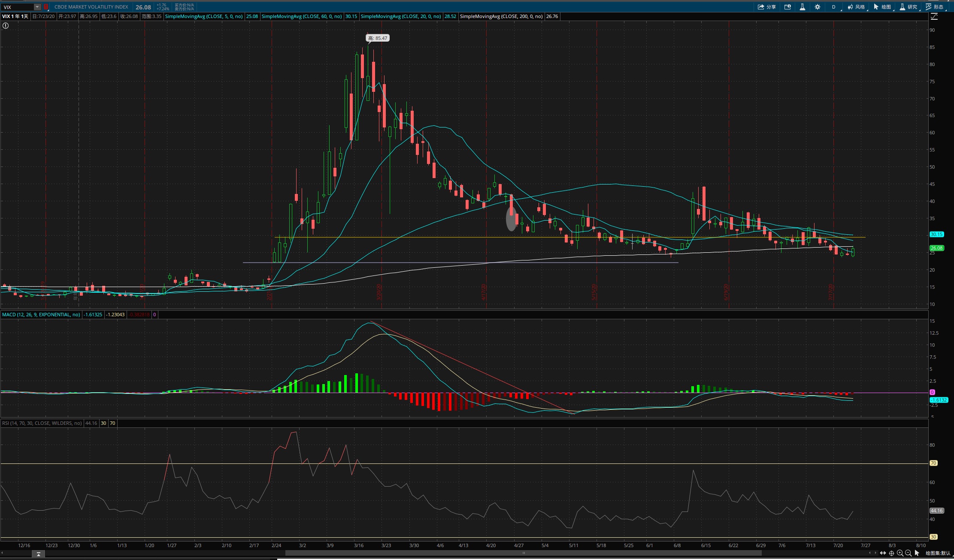Open the 绘图 drawing tools menu
The height and width of the screenshot is (560, 954).
click(x=882, y=7)
